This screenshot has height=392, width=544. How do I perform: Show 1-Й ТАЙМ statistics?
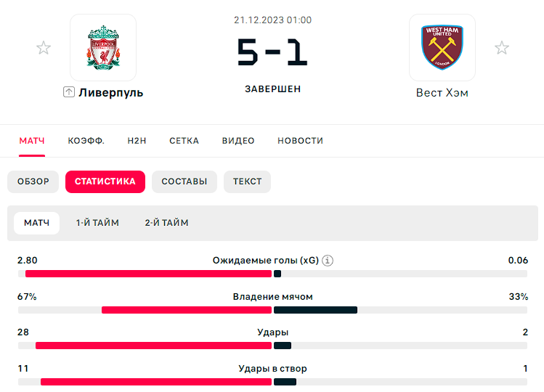pyautogui.click(x=97, y=223)
